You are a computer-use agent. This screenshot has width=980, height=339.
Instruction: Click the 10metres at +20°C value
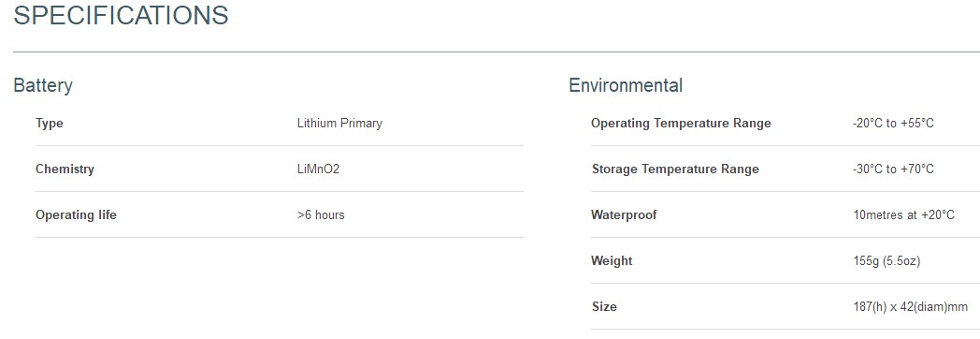[903, 215]
